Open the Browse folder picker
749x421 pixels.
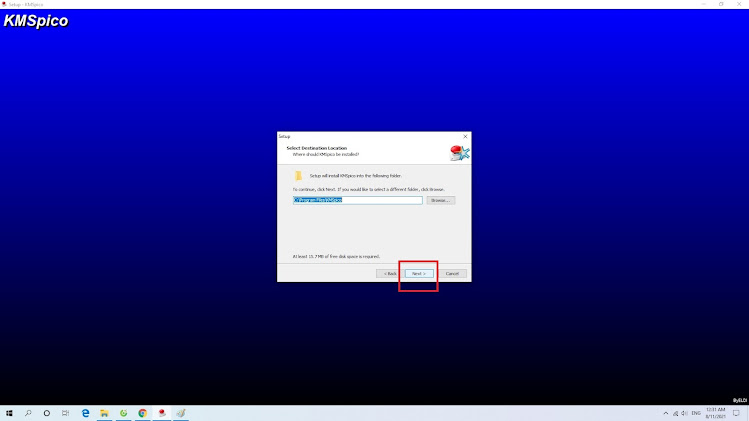(440, 200)
